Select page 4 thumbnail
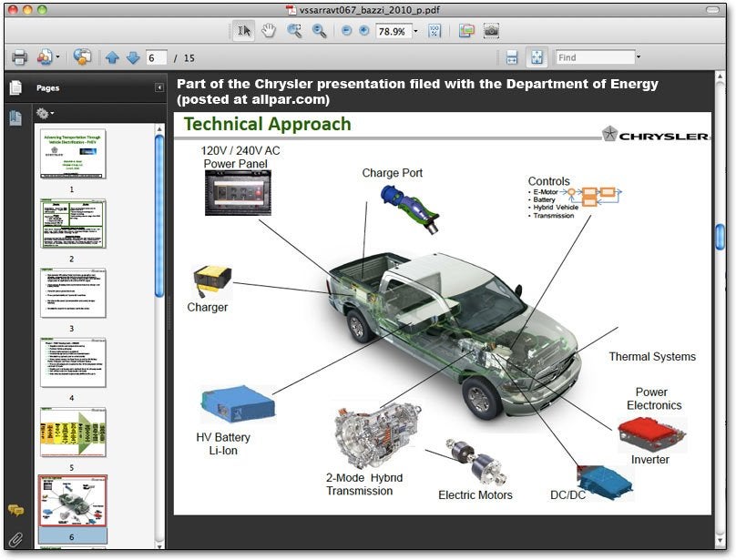 (73, 362)
